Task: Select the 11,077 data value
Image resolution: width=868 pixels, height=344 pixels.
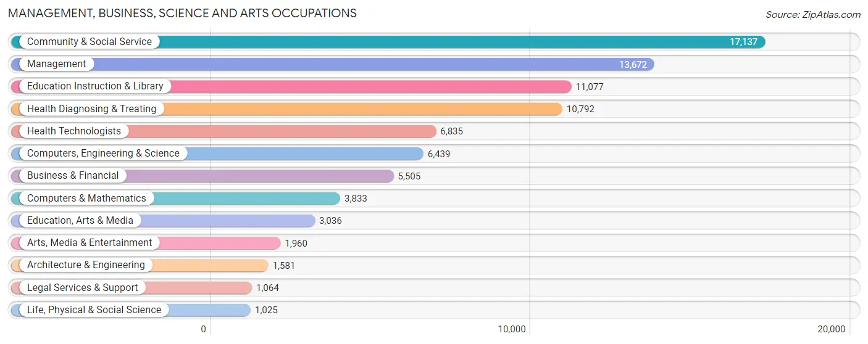Action: pyautogui.click(x=590, y=87)
